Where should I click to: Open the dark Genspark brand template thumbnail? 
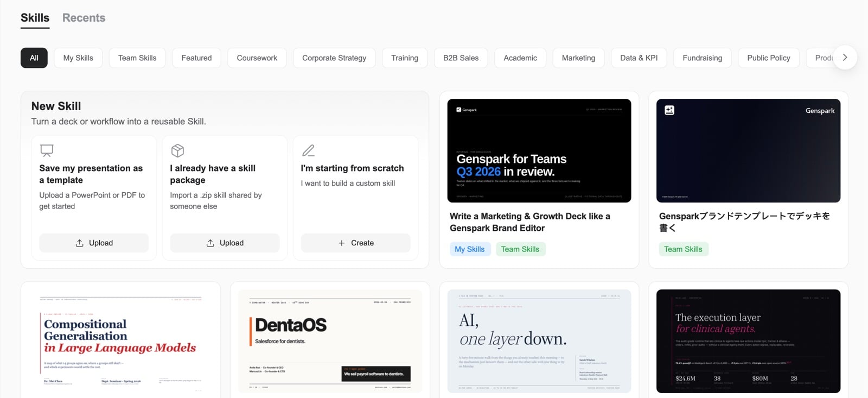749,150
